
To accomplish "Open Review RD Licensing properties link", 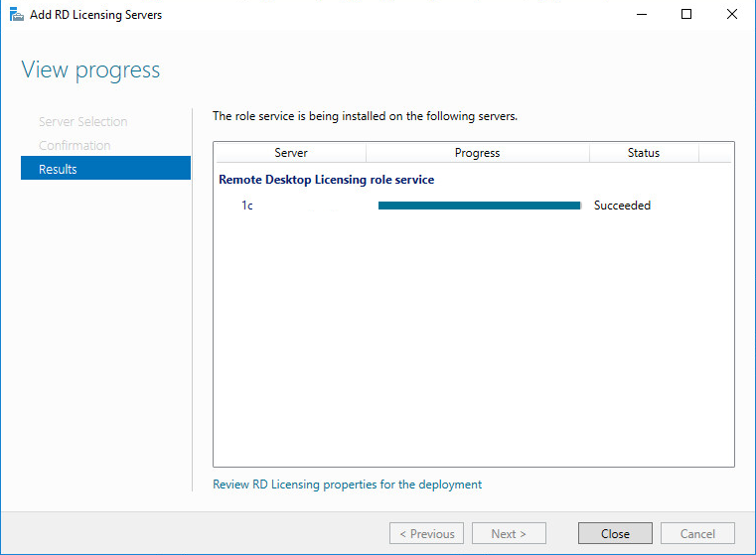I will (347, 485).
